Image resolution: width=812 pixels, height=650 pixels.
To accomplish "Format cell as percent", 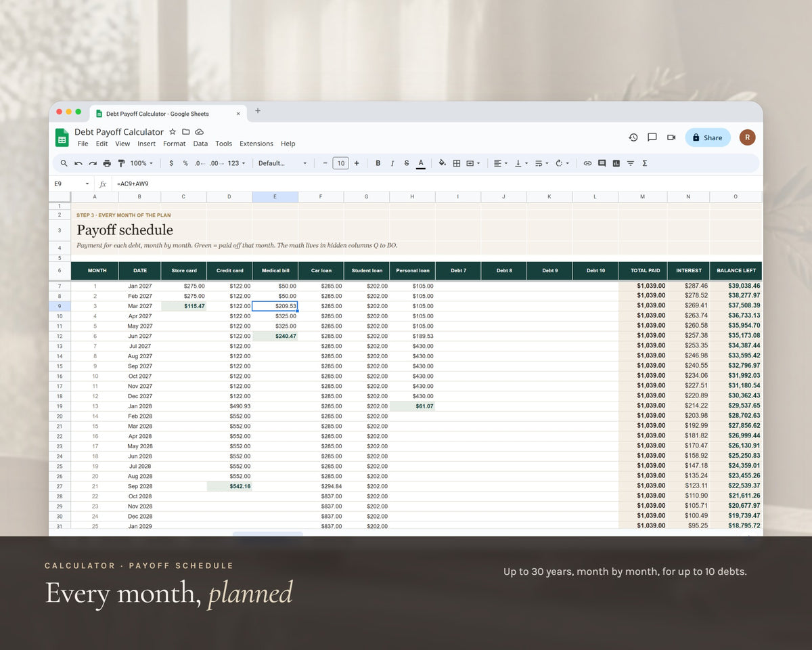I will point(185,163).
